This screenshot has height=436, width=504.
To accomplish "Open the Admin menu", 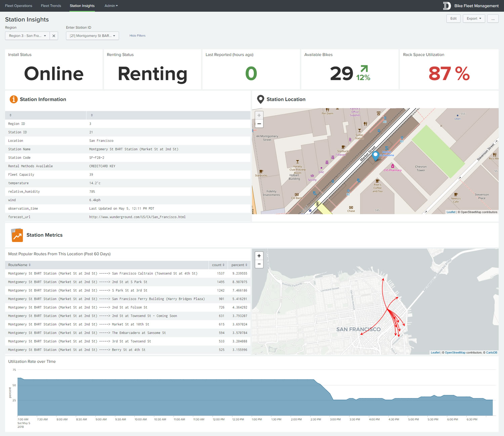I will point(111,6).
